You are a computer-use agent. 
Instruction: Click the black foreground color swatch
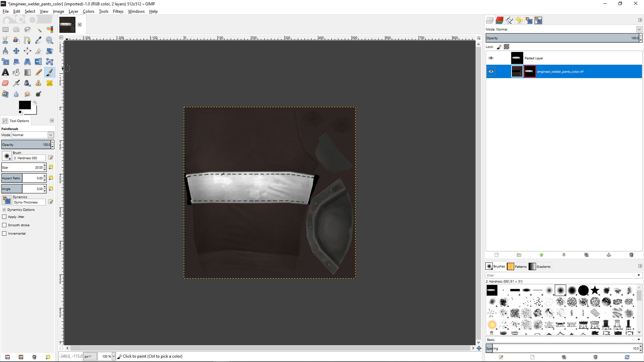[x=24, y=105]
